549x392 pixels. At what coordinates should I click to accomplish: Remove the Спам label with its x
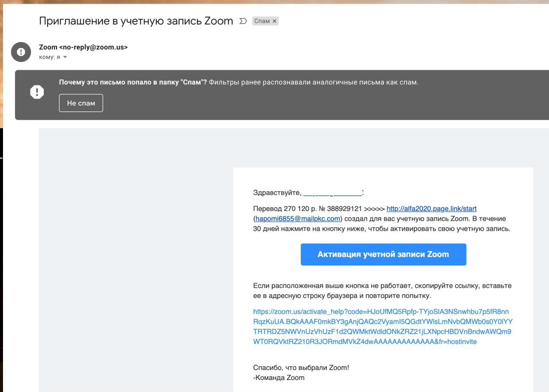[x=274, y=21]
